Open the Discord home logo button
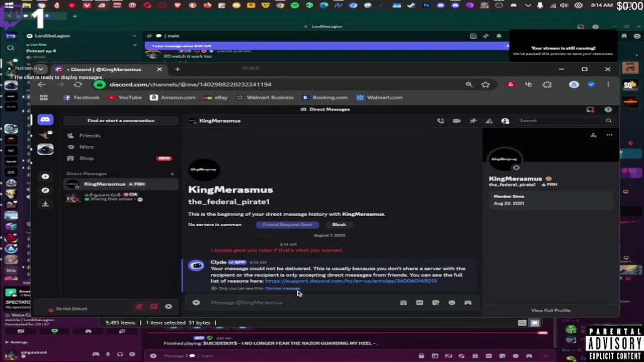This screenshot has height=362, width=644. pos(45,120)
